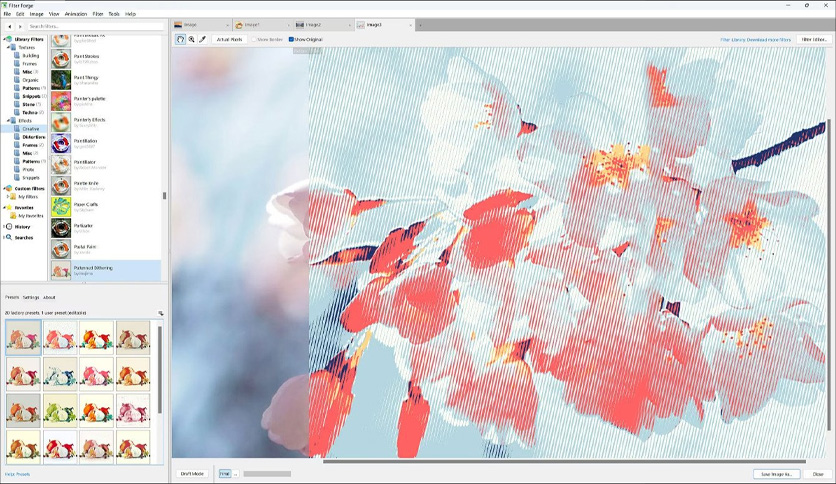Click the Actual Pixels button
Screen dimensions: 836x484
(229, 39)
